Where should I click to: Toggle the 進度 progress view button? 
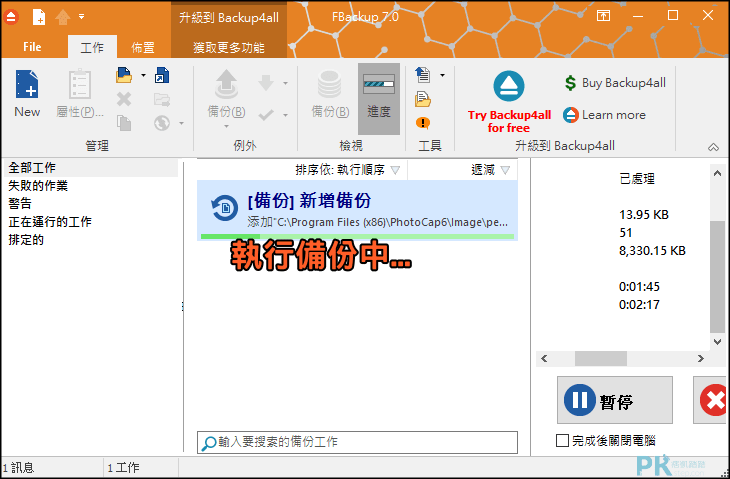379,99
